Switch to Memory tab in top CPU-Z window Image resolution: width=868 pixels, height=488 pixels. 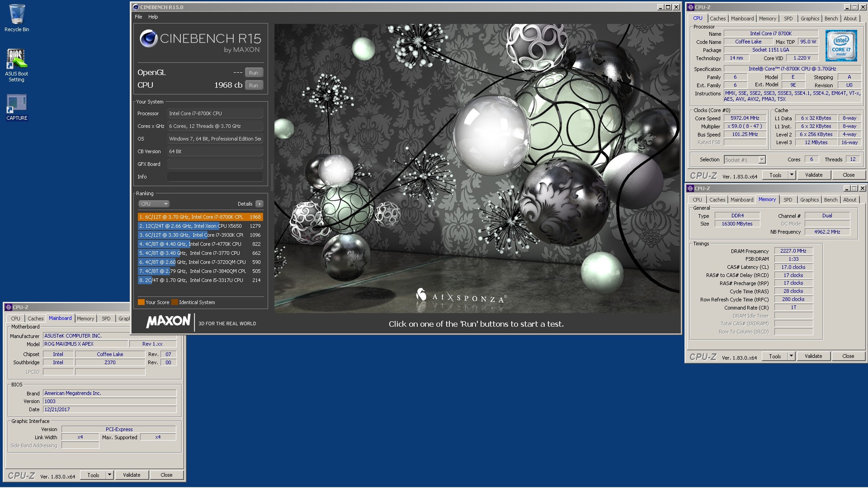click(768, 19)
